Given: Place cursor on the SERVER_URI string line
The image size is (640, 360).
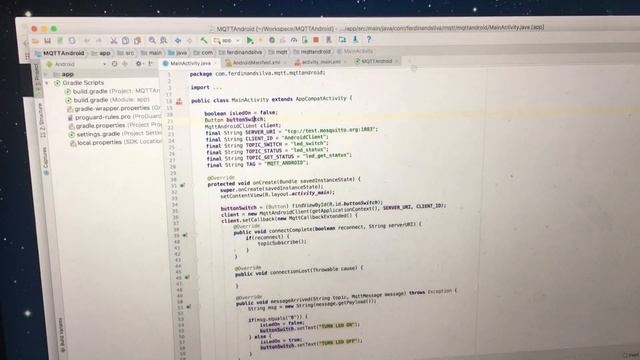Looking at the screenshot, I should pos(292,131).
